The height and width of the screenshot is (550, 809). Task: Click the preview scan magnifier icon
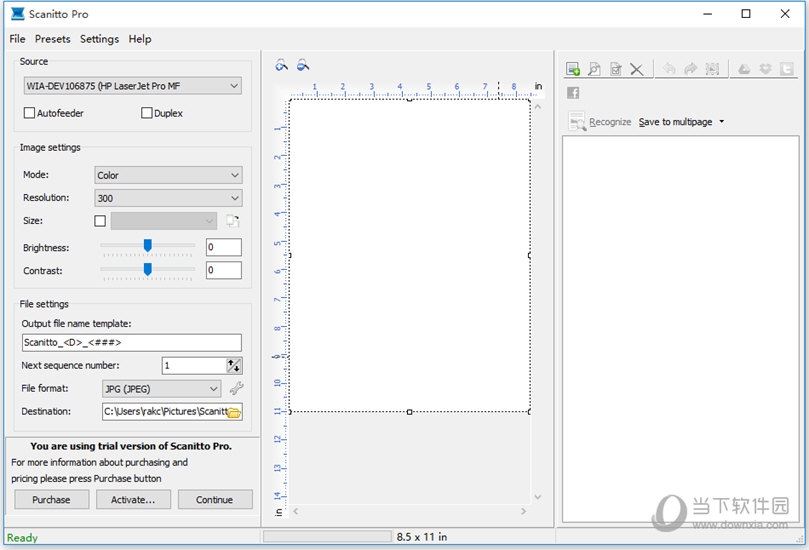pos(594,69)
